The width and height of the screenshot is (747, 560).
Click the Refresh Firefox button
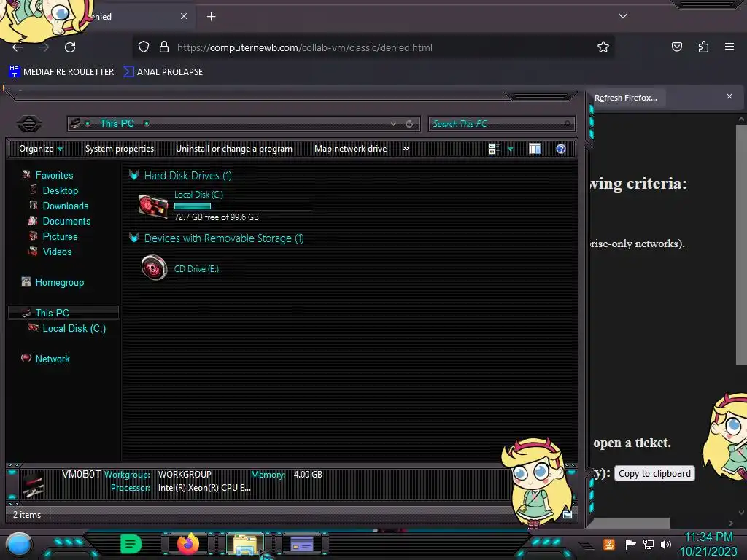pyautogui.click(x=625, y=98)
